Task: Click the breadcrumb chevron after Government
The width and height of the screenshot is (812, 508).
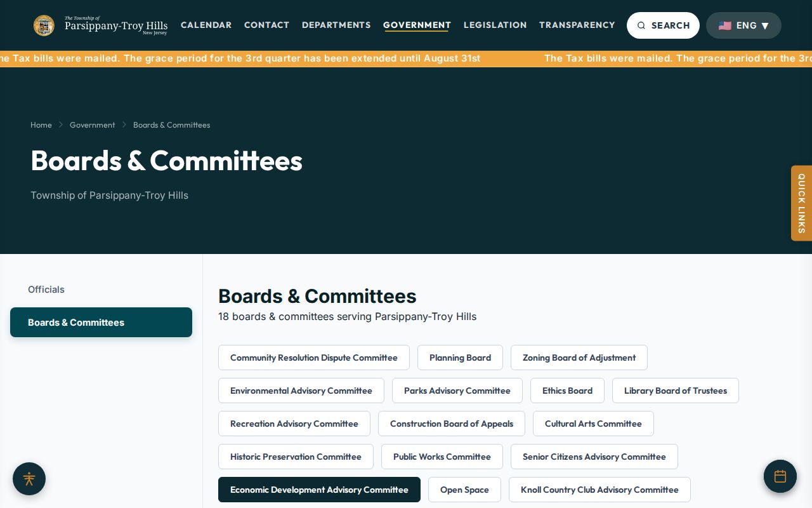Action: (x=124, y=125)
